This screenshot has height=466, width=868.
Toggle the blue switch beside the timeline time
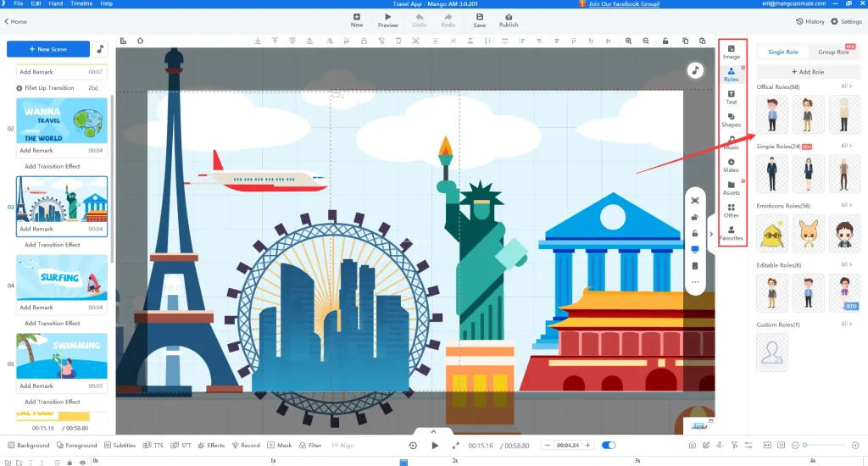(609, 445)
